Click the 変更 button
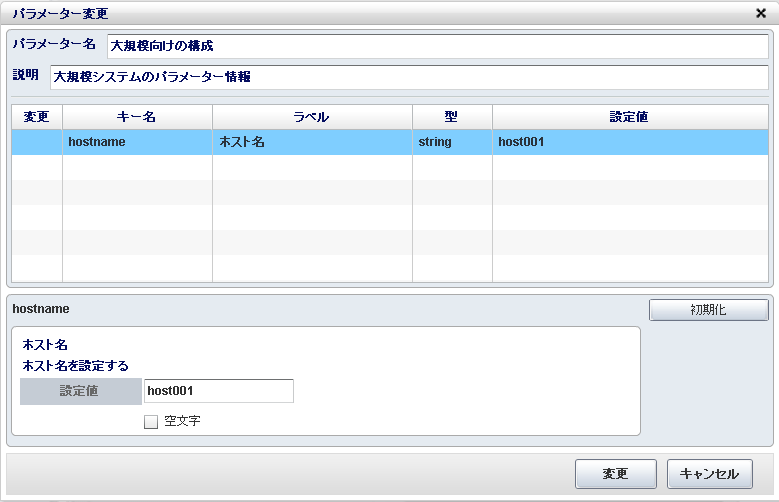This screenshot has height=502, width=779. [616, 474]
